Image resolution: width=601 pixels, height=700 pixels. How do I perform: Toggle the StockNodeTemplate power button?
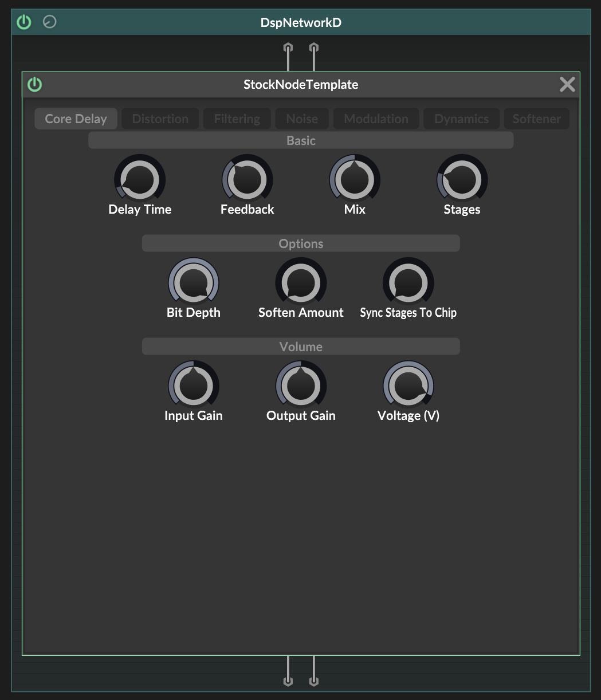(35, 84)
